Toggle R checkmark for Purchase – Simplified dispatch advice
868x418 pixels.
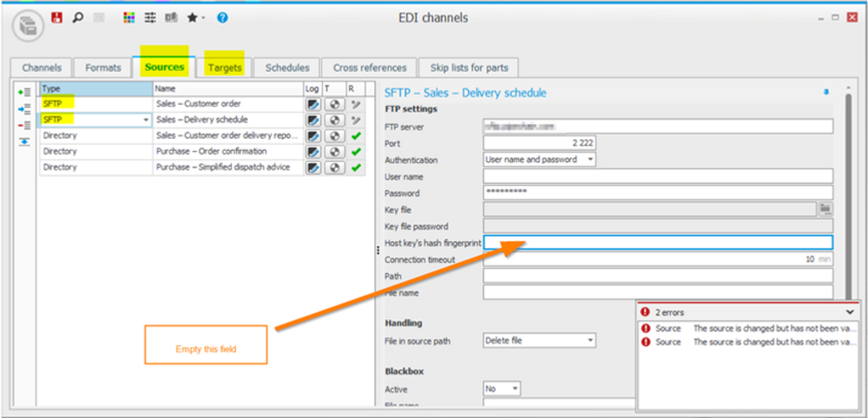click(x=354, y=167)
